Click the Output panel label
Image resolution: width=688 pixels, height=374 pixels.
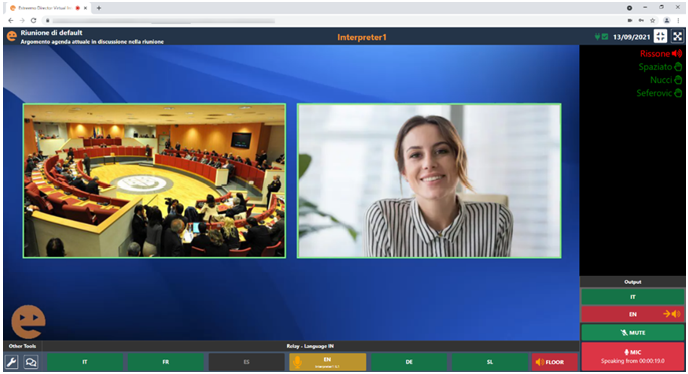coord(633,282)
